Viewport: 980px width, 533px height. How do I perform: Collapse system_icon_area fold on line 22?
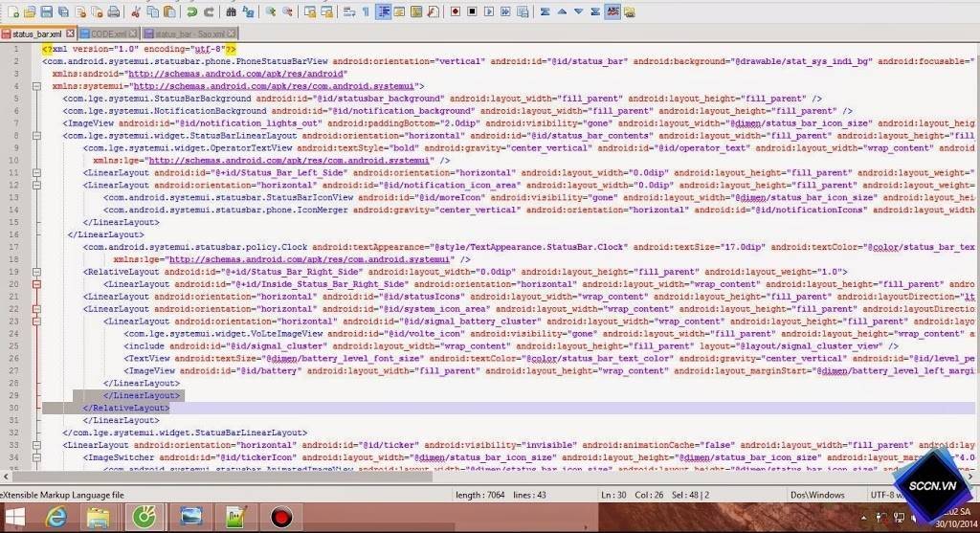pos(37,309)
